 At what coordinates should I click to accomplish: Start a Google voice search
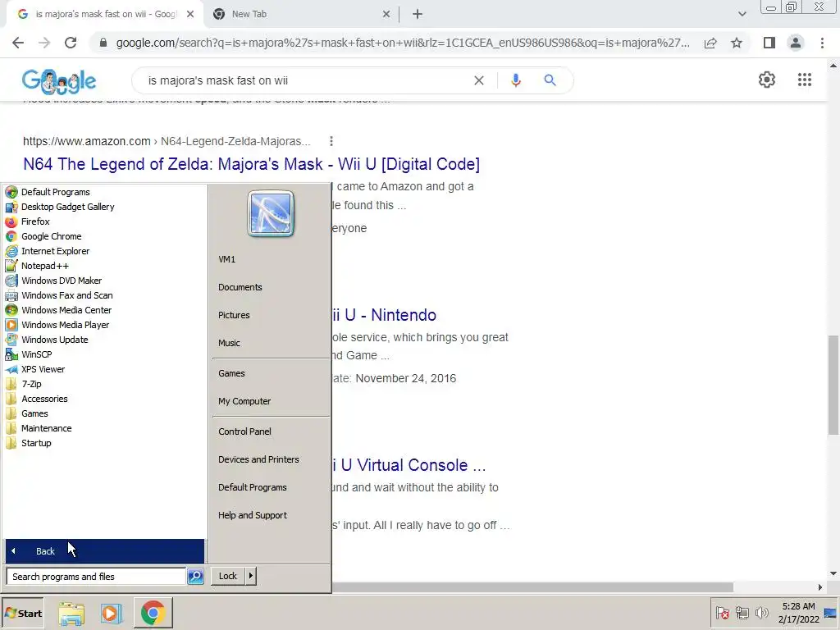click(516, 80)
